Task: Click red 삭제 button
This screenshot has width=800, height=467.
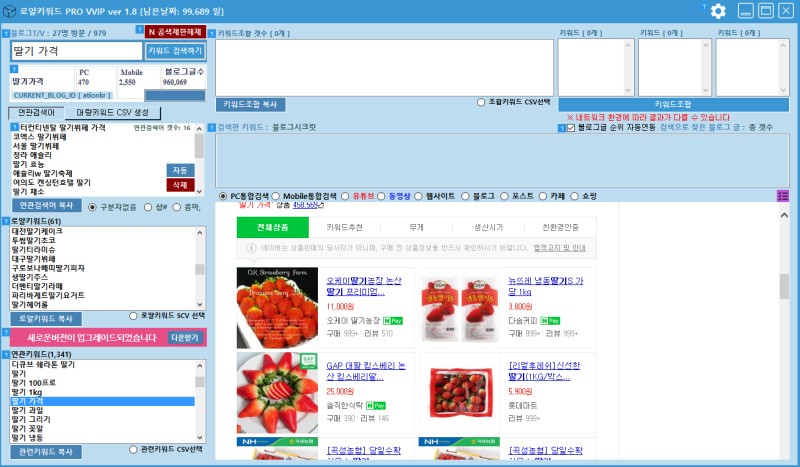Action: coord(180,185)
